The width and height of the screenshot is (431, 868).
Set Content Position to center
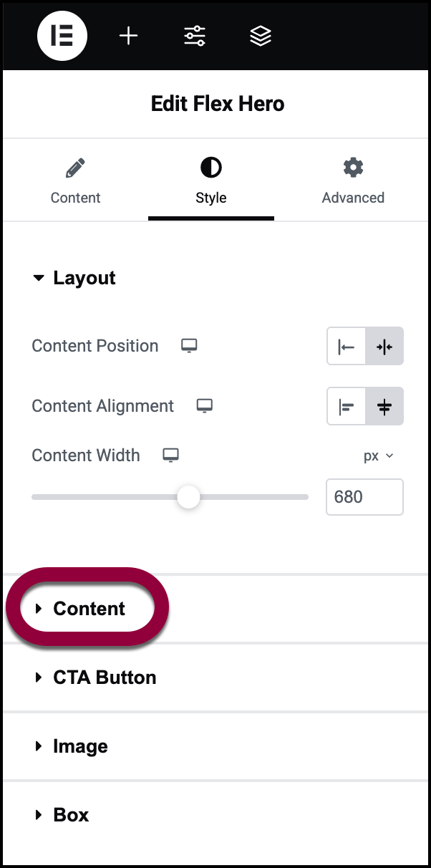(x=384, y=346)
